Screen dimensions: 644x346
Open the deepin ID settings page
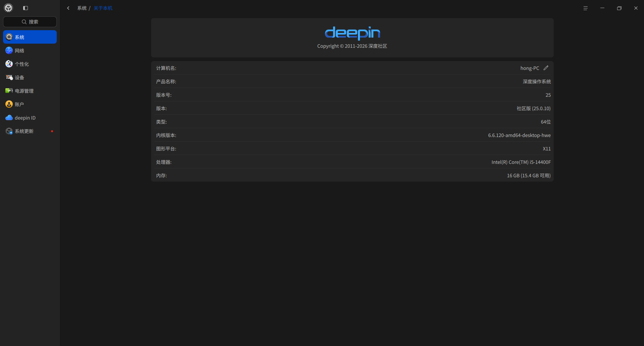30,117
